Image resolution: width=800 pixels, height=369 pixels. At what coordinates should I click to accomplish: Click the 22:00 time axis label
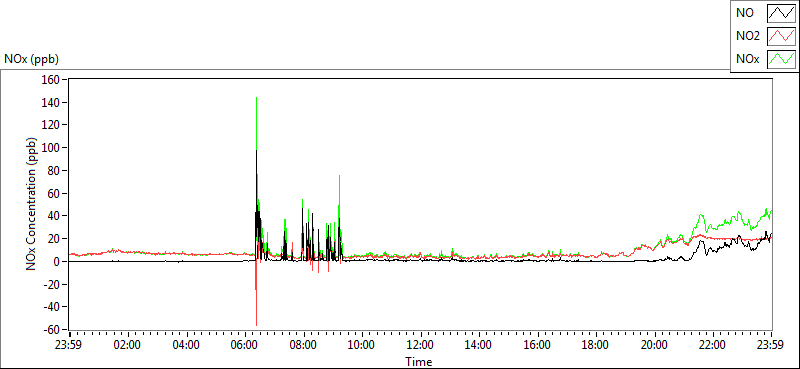point(713,344)
